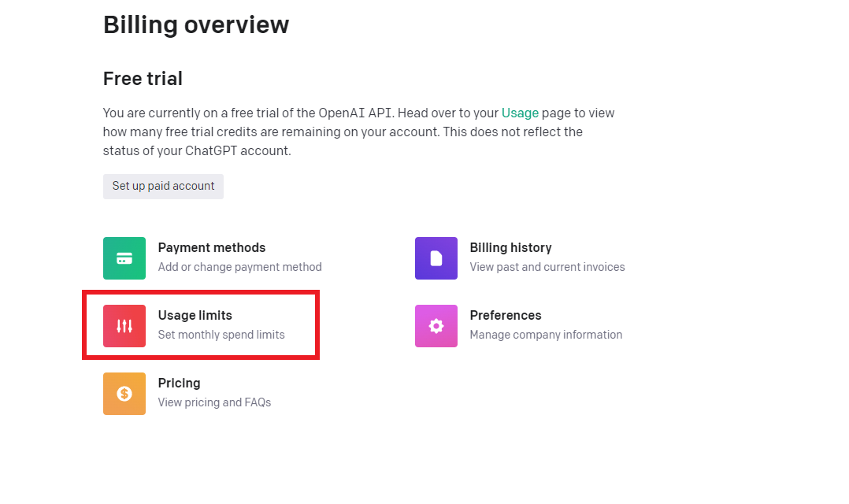Click the green credit card Payment methods icon
Viewport: 849px width, 504px height.
click(124, 258)
